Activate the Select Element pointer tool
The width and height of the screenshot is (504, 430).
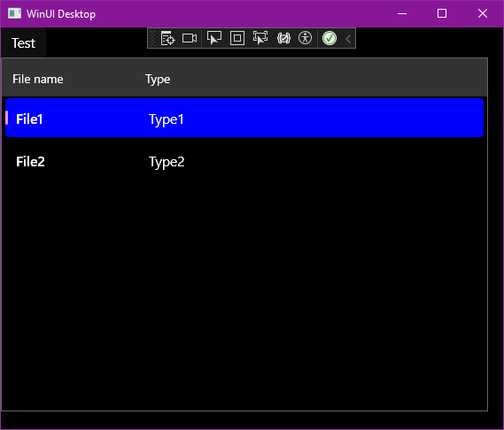tap(214, 38)
